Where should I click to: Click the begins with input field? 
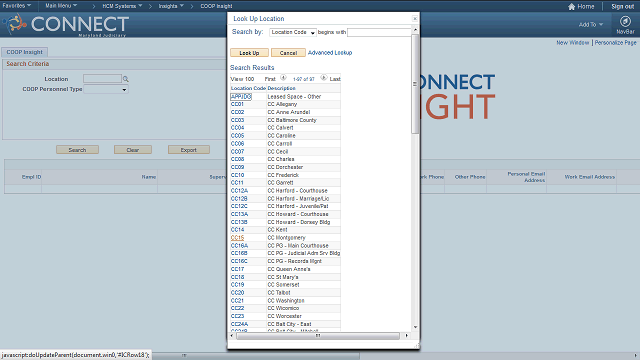pos(379,32)
